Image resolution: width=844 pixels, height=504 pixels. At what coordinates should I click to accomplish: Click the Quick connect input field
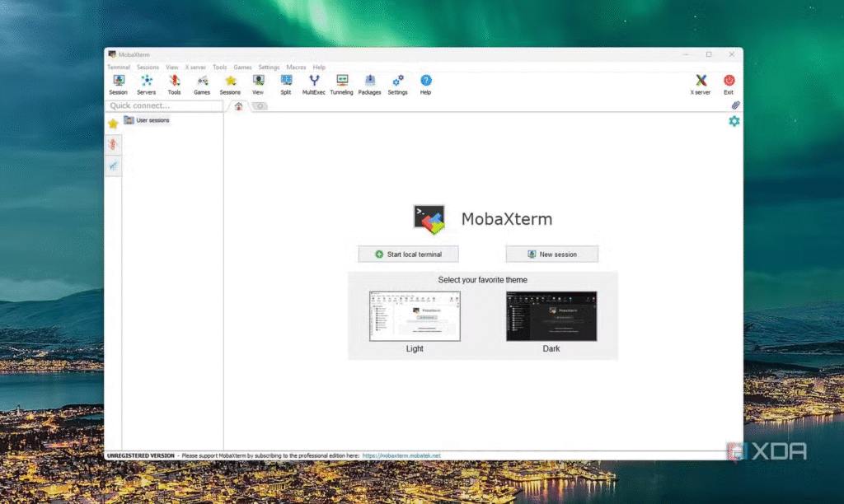pyautogui.click(x=165, y=105)
